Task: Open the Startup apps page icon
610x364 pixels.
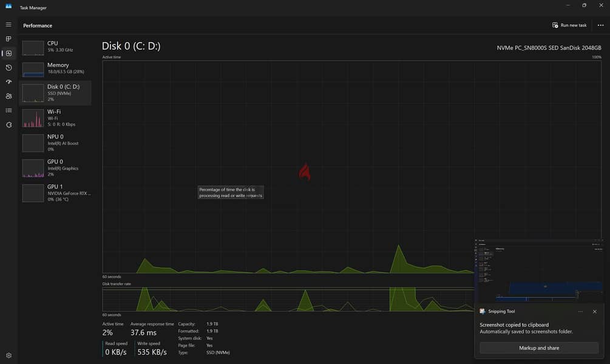Action: (8, 82)
